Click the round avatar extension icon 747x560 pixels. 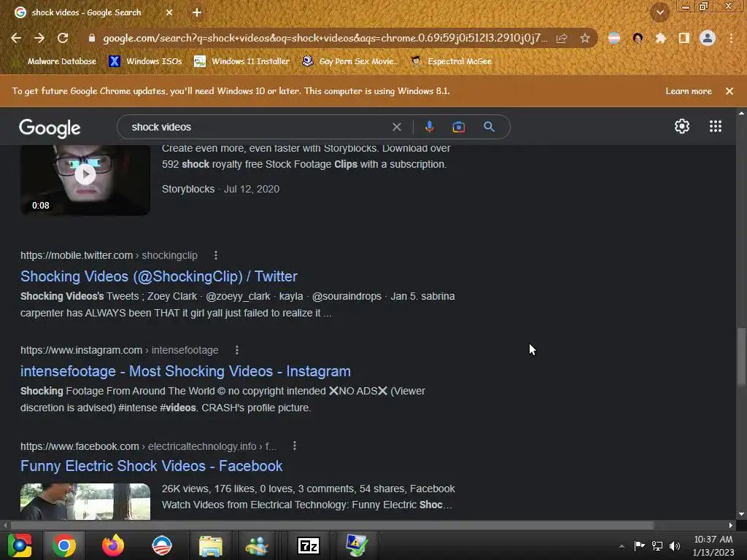638,38
